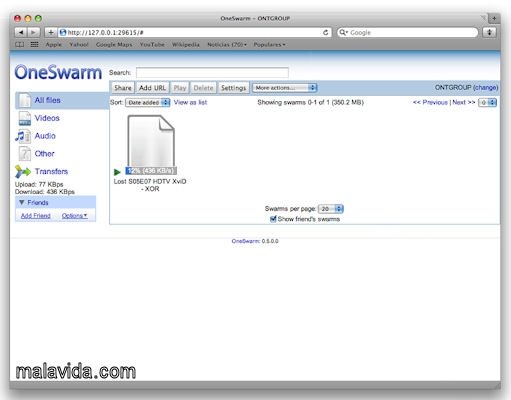
Task: Open the More actions dropdown
Action: click(x=285, y=88)
